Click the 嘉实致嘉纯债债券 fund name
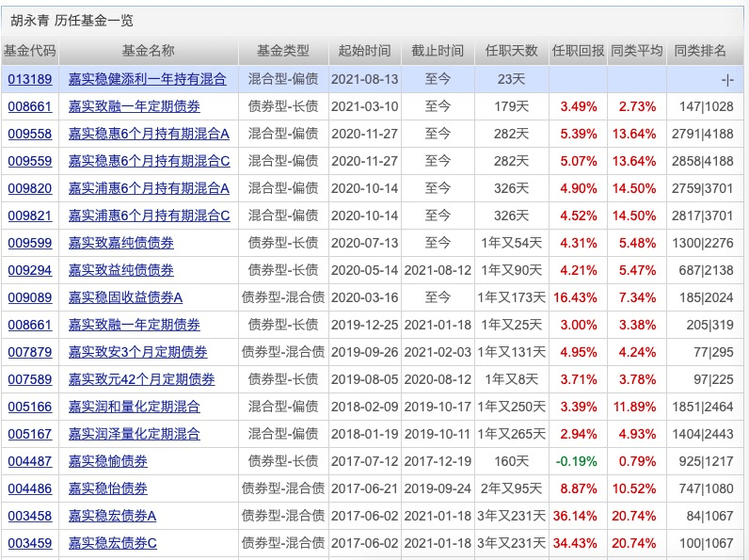749x560 pixels. [x=120, y=243]
